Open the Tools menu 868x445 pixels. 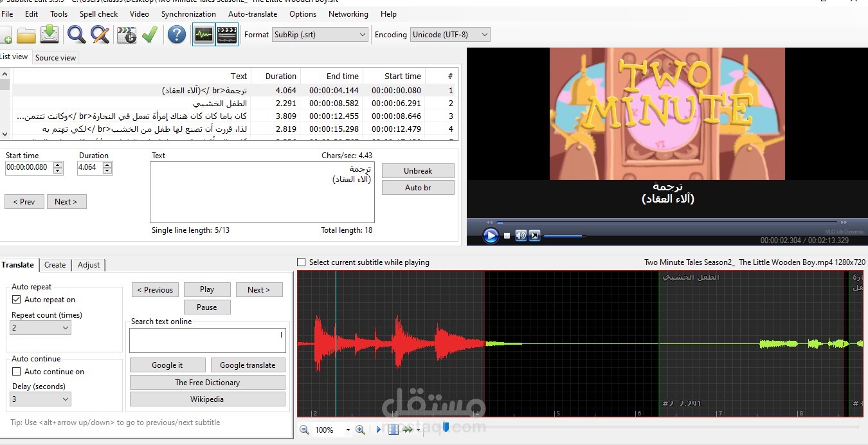59,14
